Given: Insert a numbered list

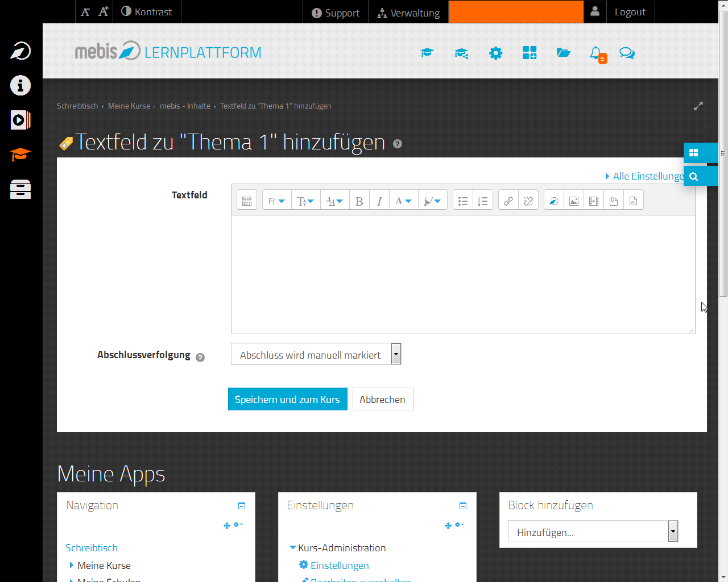Looking at the screenshot, I should click(483, 201).
